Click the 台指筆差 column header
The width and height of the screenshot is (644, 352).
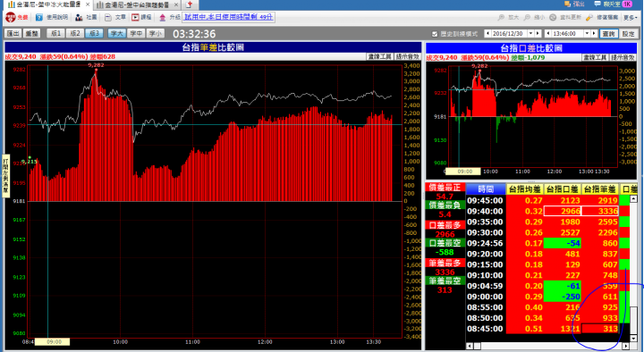pyautogui.click(x=600, y=189)
